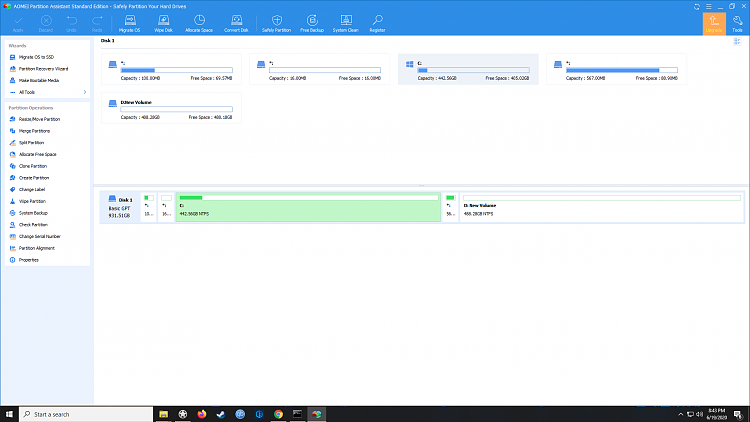Open File Explorer from taskbar
Image resolution: width=750 pixels, height=422 pixels.
point(164,414)
